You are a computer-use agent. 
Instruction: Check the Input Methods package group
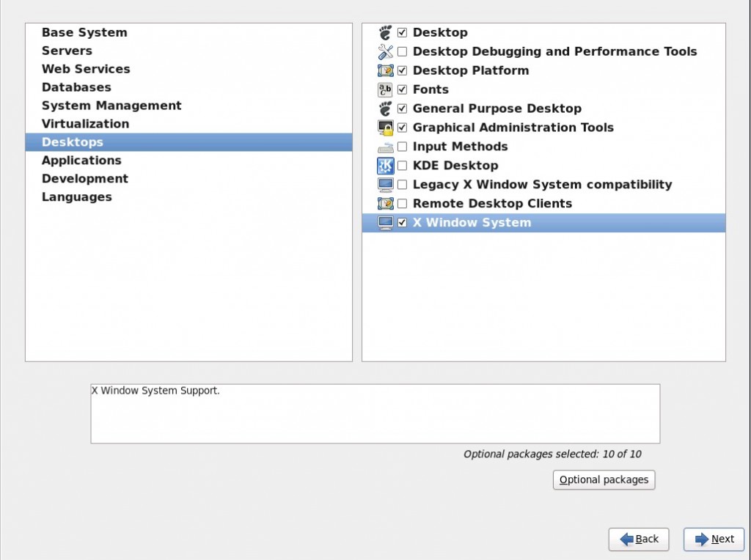(x=402, y=147)
